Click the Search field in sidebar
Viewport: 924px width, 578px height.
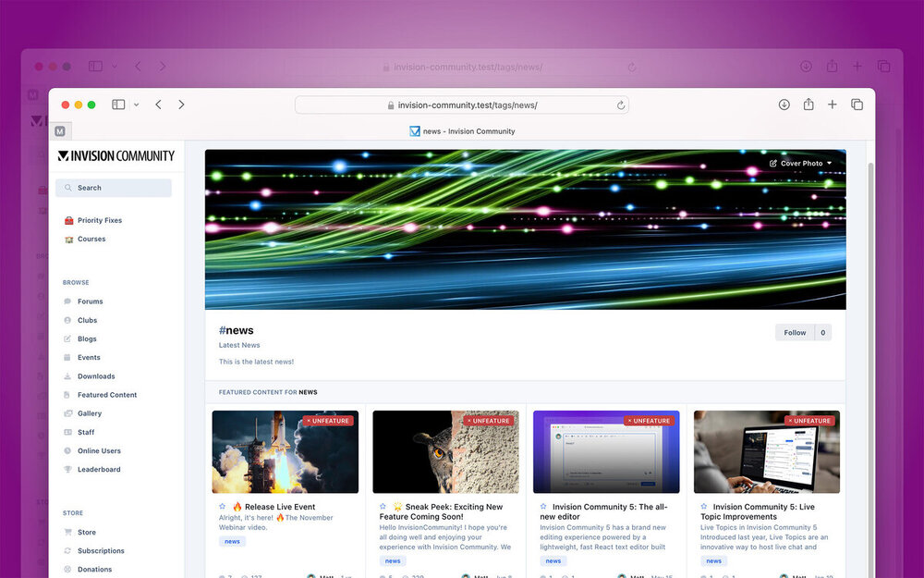click(114, 188)
